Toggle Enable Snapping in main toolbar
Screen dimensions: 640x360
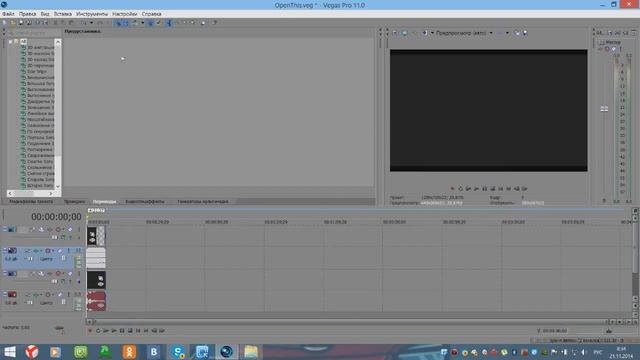click(119, 23)
